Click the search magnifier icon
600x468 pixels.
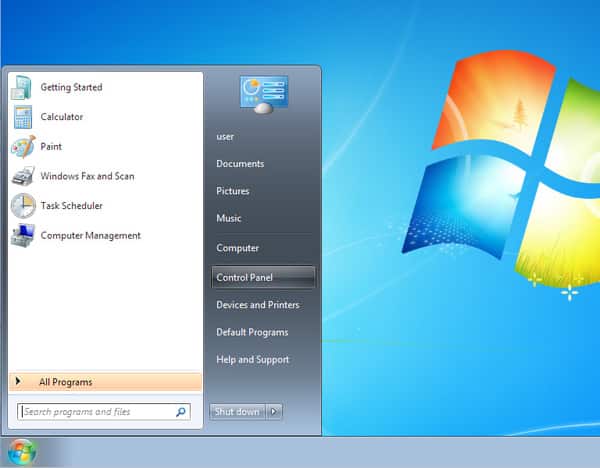click(x=181, y=412)
